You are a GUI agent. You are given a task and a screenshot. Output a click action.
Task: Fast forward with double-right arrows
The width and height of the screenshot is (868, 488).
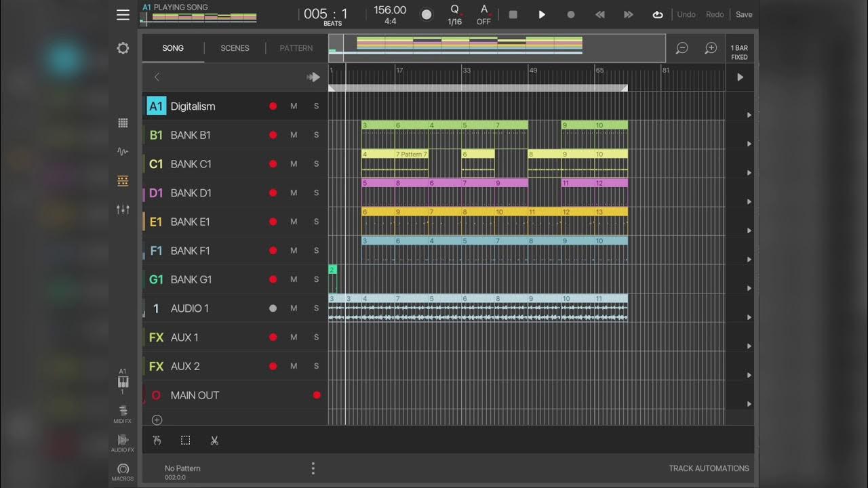629,14
